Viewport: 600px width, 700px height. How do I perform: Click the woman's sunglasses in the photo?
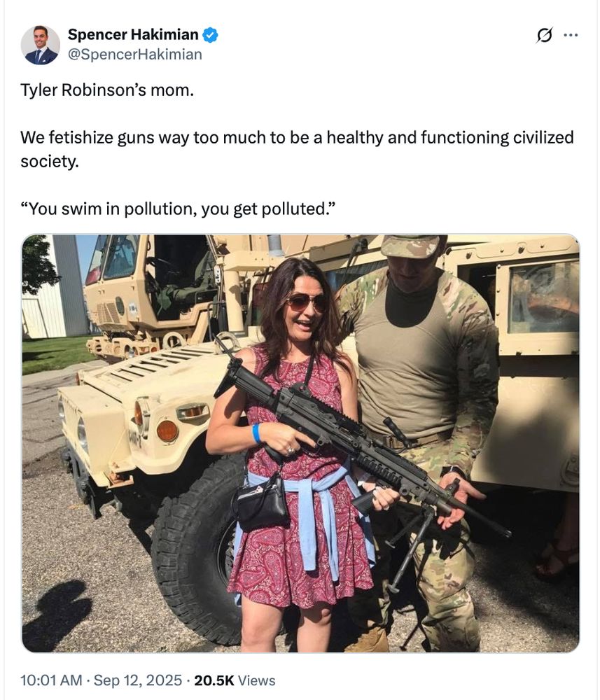[307, 302]
